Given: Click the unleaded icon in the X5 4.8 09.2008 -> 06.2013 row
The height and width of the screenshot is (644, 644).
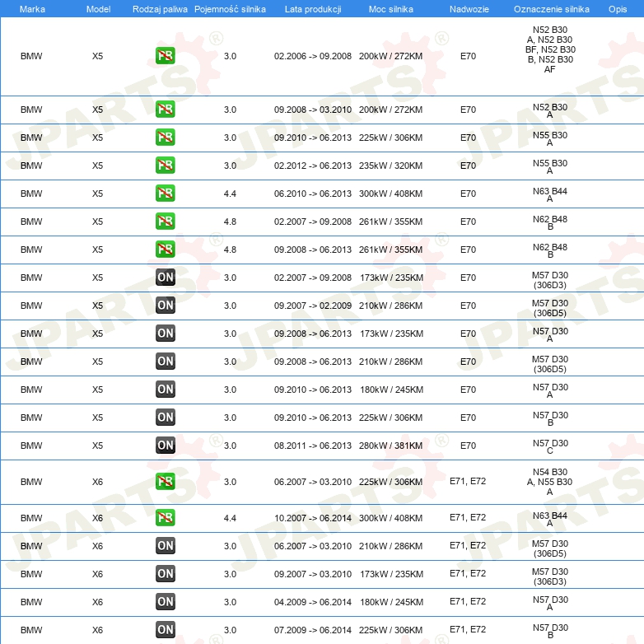Looking at the screenshot, I should (165, 249).
